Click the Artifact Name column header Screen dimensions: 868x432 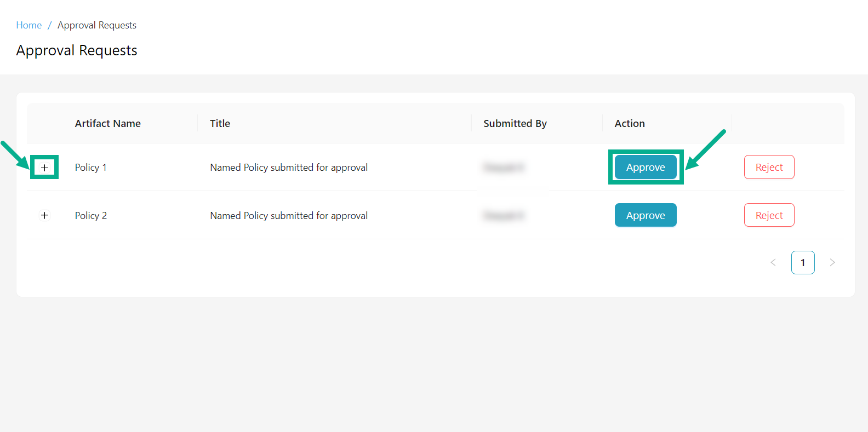(107, 123)
